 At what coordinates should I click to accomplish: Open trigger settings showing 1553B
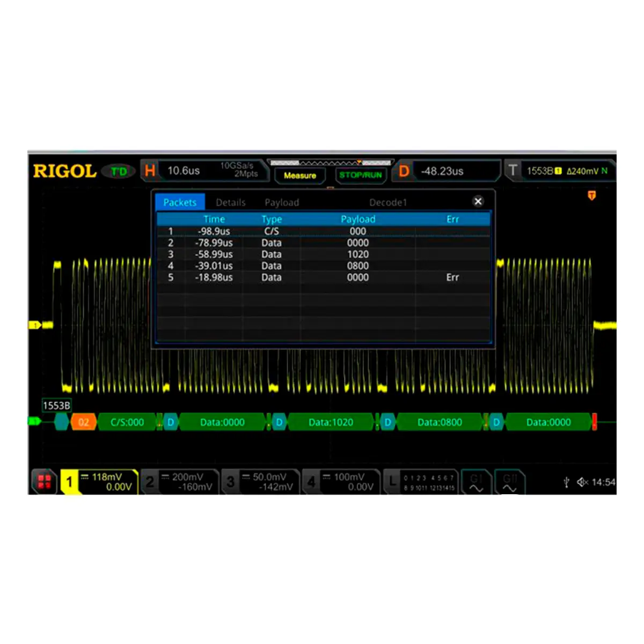pyautogui.click(x=561, y=171)
